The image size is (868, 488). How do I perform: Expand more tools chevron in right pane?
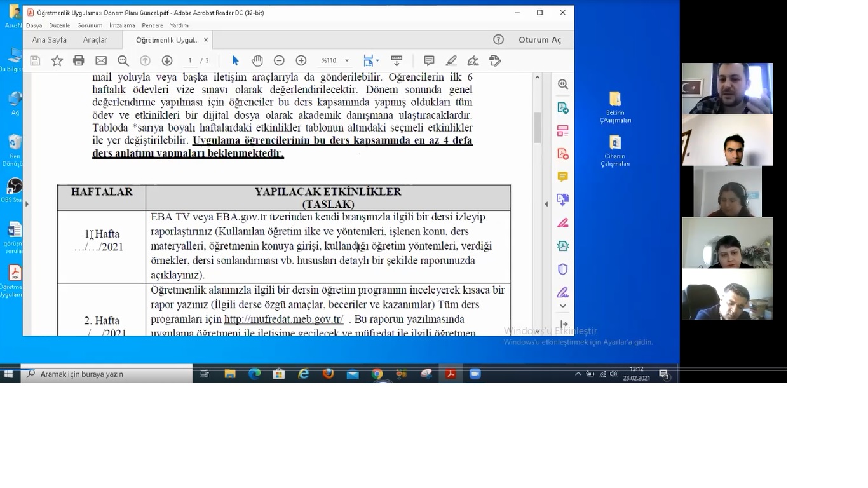point(562,306)
